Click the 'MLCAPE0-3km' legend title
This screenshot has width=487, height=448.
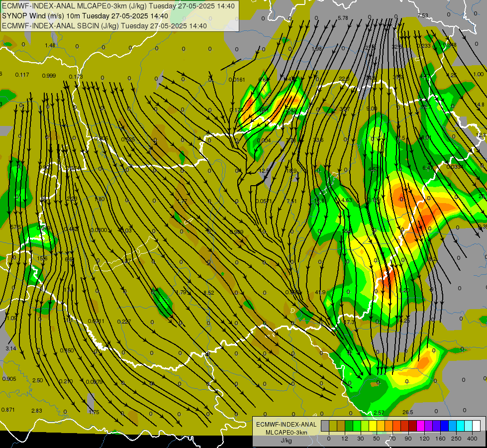tap(287, 433)
